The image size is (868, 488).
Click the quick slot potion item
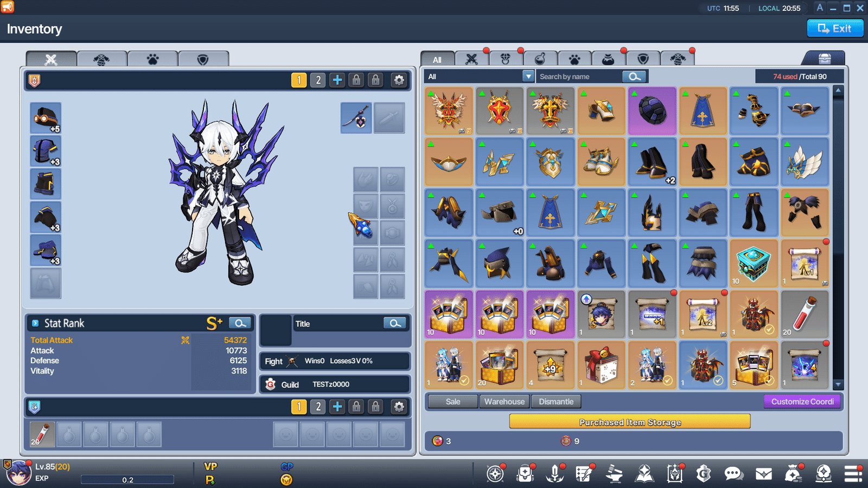(x=42, y=434)
